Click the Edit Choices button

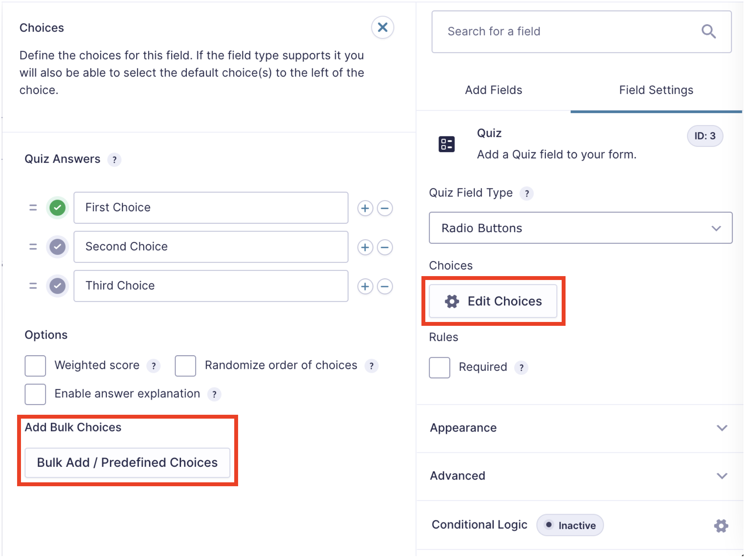(x=493, y=301)
